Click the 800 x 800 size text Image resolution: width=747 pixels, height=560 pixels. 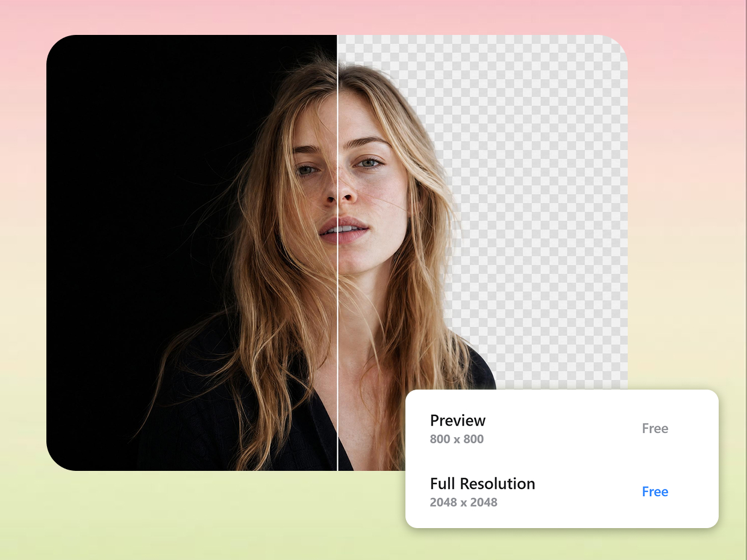click(x=457, y=439)
